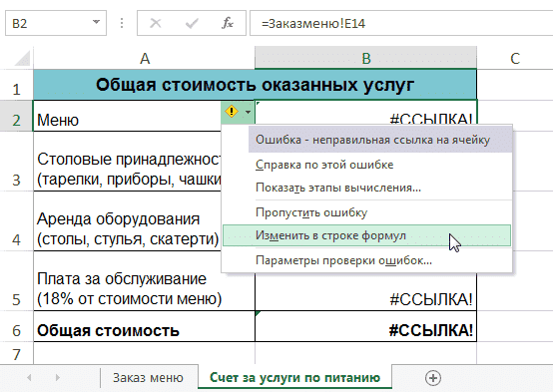Select the 'Общая стоимость' label cell
Viewport: 553px width, 392px height.
pyautogui.click(x=145, y=326)
